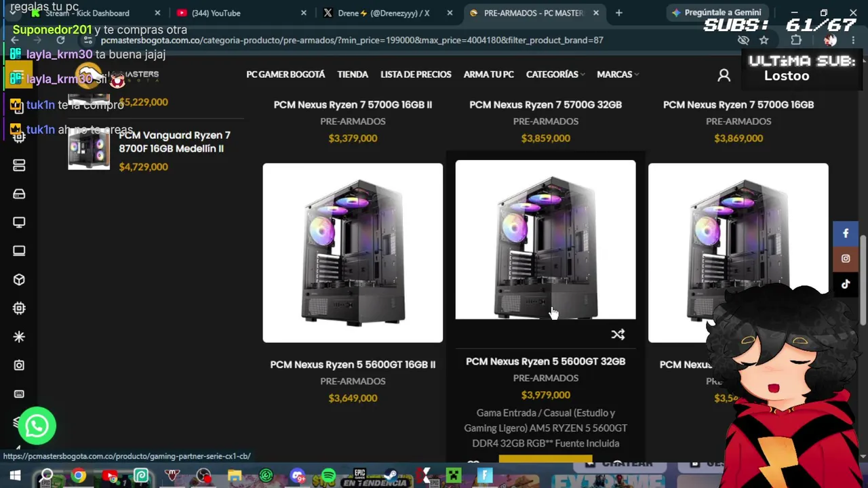Open PCM Vanguard Ryzen 7 8700F sidebar thumbnail
The height and width of the screenshot is (488, 868).
pos(89,149)
